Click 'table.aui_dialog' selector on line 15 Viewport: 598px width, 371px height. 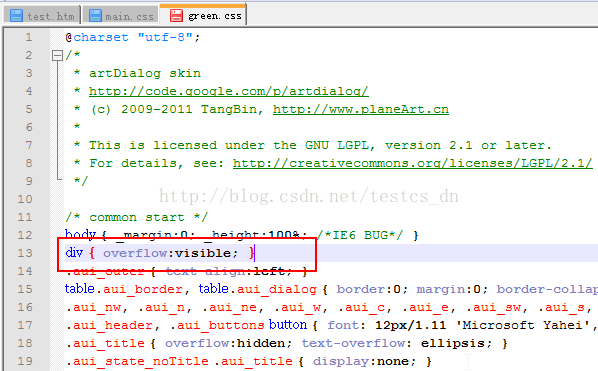pos(257,289)
